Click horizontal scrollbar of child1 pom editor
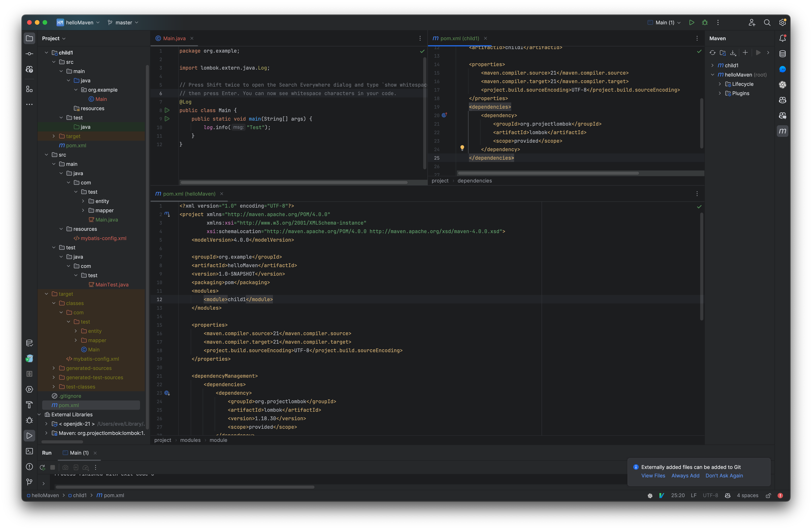The image size is (812, 530). [x=548, y=173]
